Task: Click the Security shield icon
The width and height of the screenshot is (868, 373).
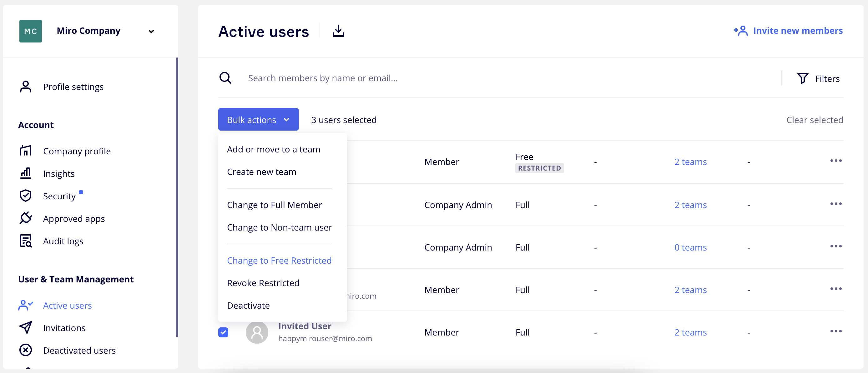Action: (x=26, y=196)
